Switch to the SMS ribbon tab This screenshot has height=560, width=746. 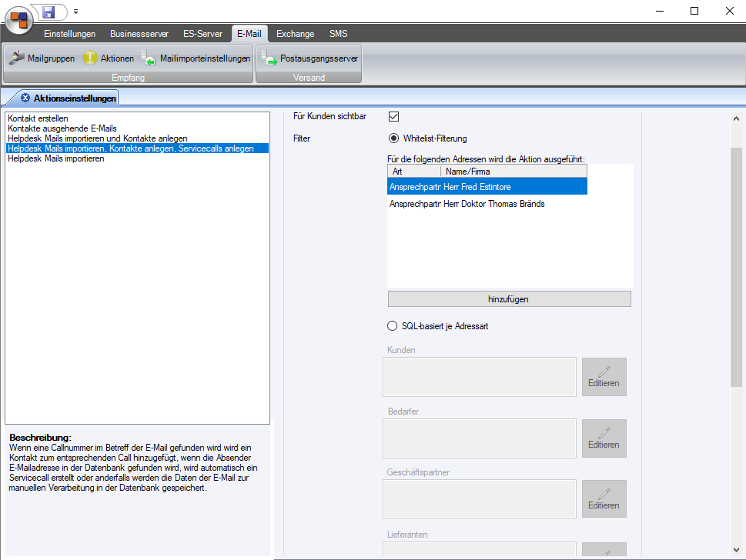(338, 34)
